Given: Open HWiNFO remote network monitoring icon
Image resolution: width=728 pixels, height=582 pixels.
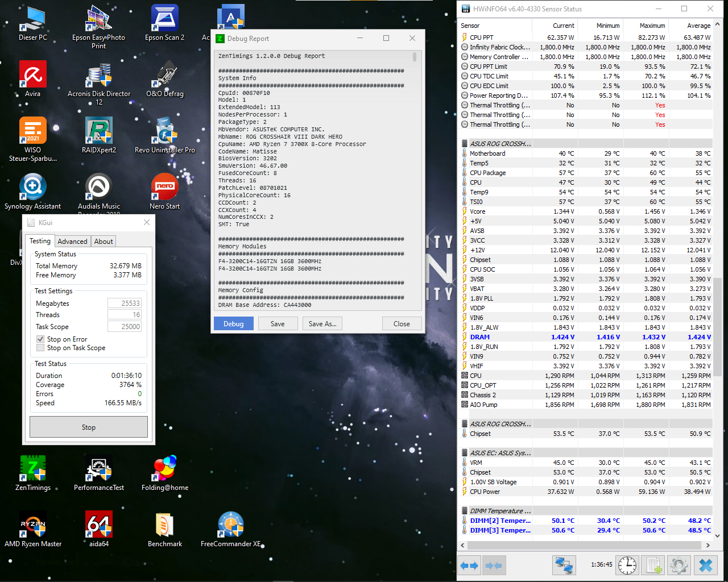Looking at the screenshot, I should pos(564,566).
